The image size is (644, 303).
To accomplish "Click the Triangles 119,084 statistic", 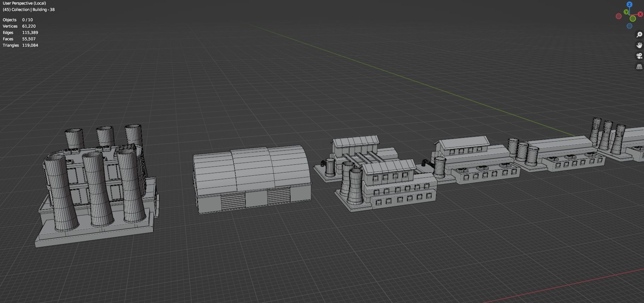I will click(x=20, y=45).
